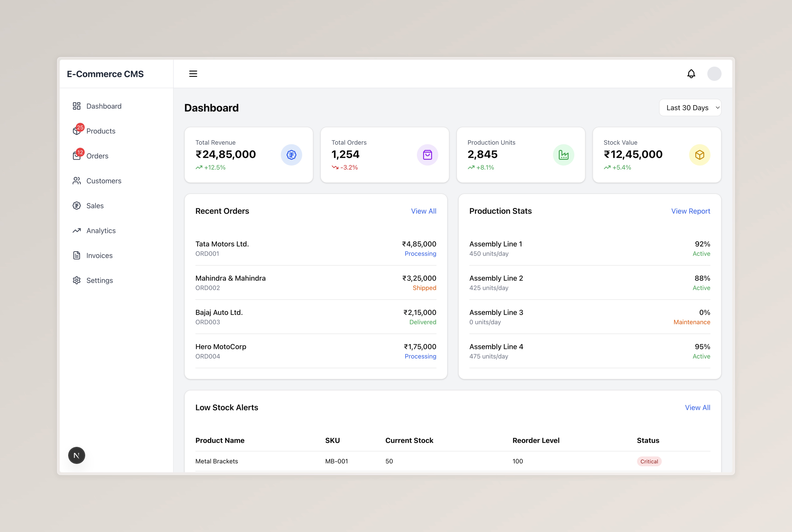Viewport: 792px width, 532px height.
Task: Open View Report for Production Stats
Action: coord(691,211)
